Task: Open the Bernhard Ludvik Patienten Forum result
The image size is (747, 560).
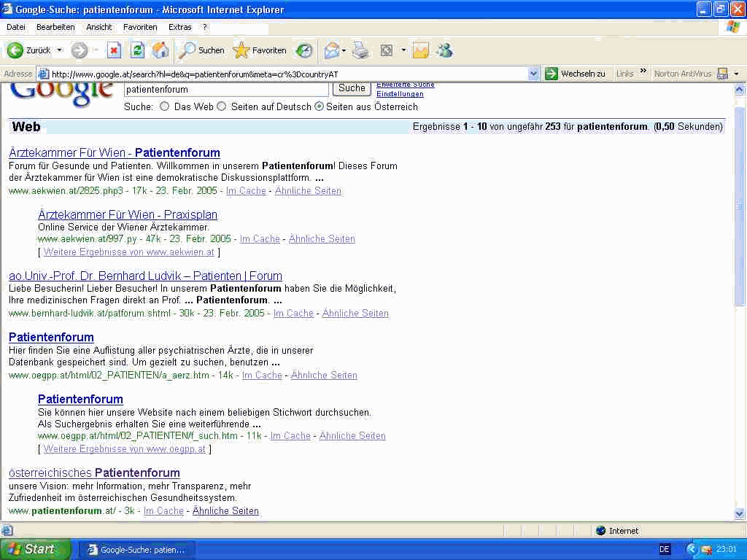Action: [x=145, y=276]
